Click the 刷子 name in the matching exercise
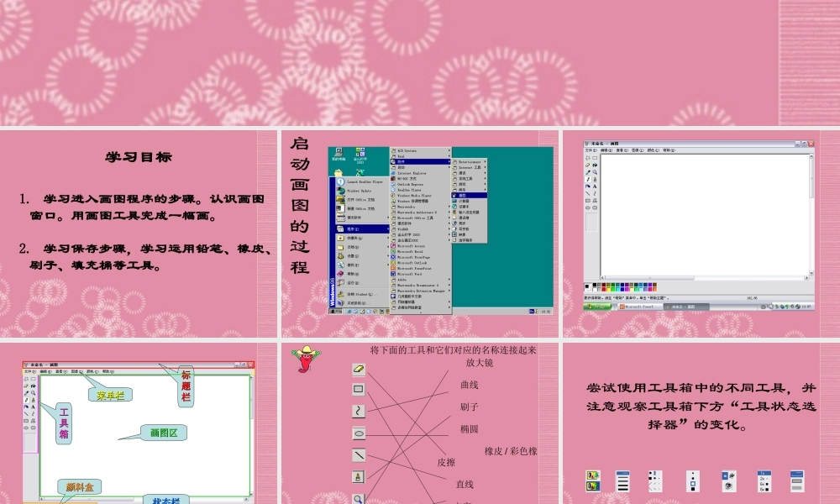Screen dimensions: 840x504 [470, 407]
